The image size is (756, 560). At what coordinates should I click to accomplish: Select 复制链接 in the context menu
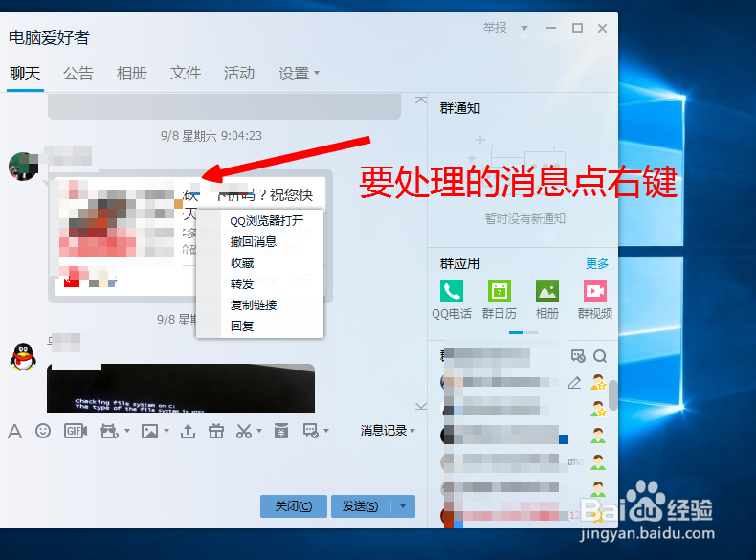[x=260, y=304]
